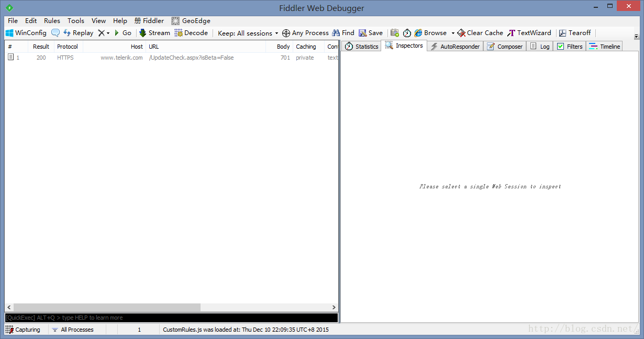The height and width of the screenshot is (339, 644).
Task: Click the private caching cell
Action: [x=305, y=58]
